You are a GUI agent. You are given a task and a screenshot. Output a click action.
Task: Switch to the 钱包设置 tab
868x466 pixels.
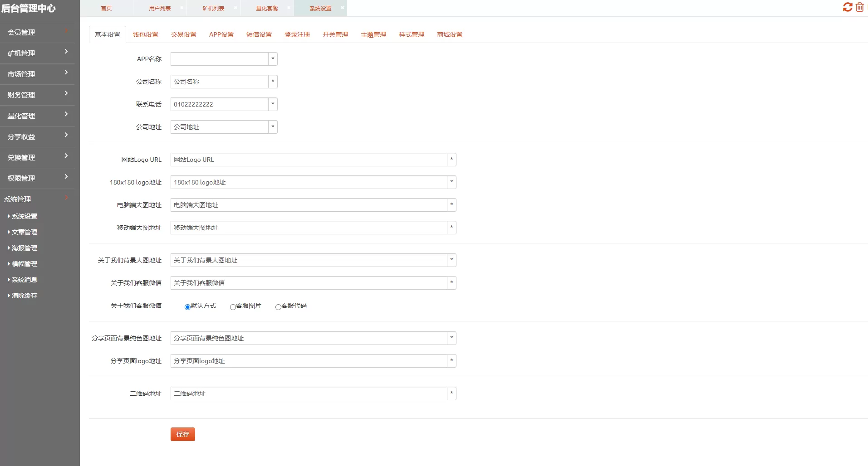(145, 34)
